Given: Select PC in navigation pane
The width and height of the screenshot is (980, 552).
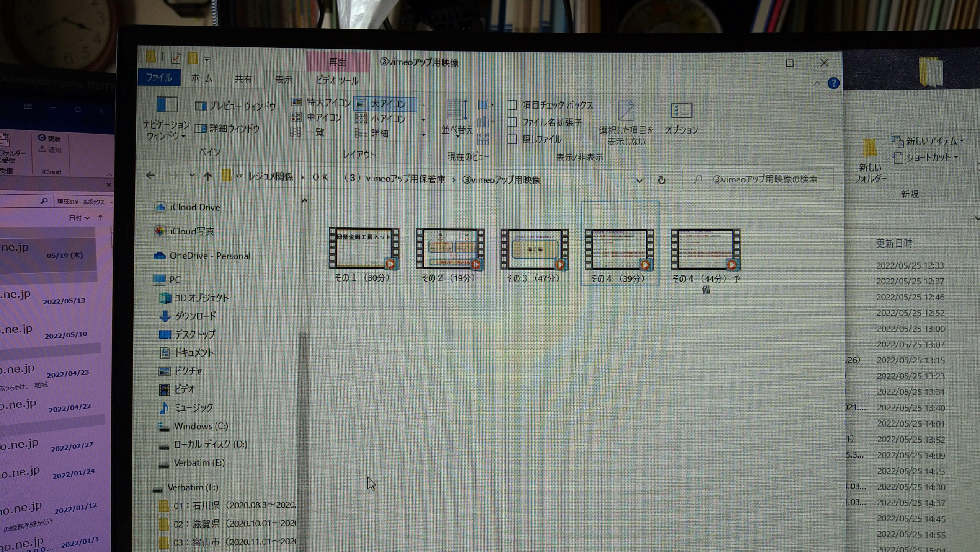Looking at the screenshot, I should 167,280.
